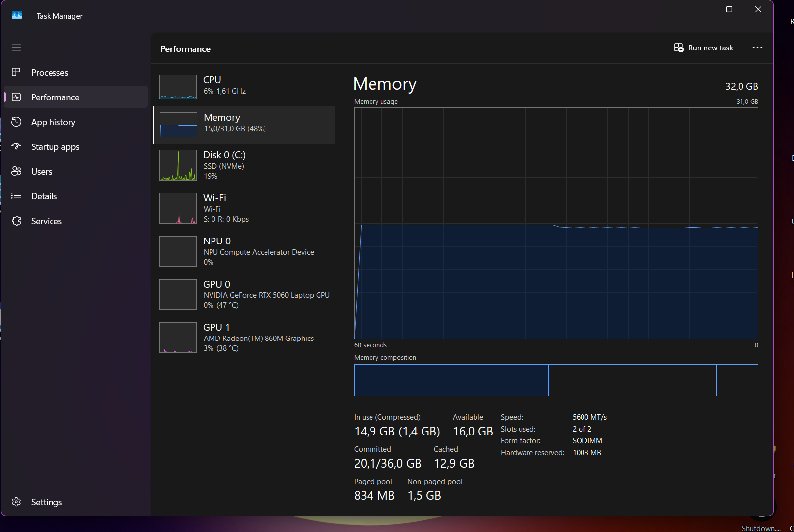Screen dimensions: 794x532
Task: Click the Task Manager window title
Action: click(59, 16)
